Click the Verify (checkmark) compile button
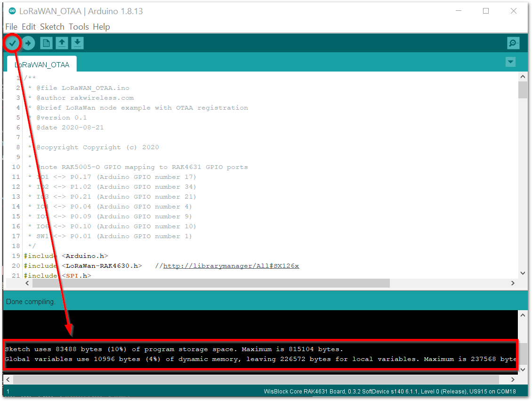The height and width of the screenshot is (401, 532). (13, 43)
